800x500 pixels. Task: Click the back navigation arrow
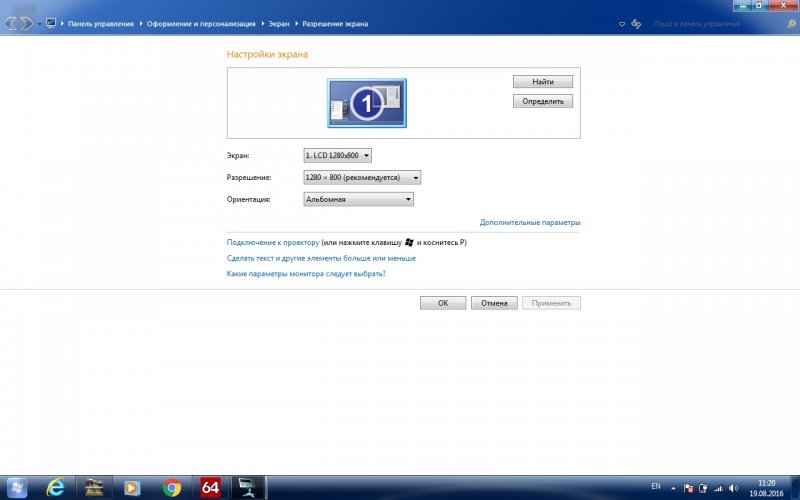(x=11, y=22)
